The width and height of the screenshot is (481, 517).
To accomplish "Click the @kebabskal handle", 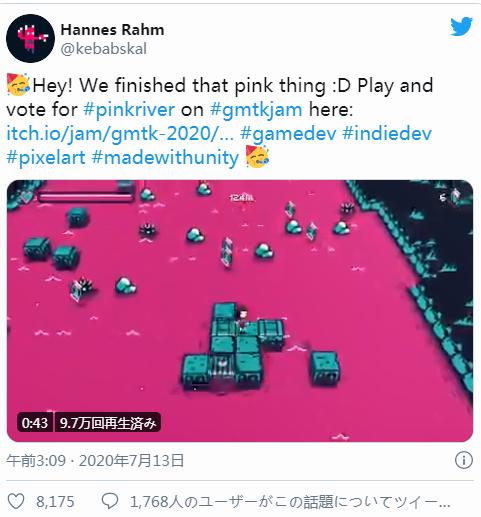I will 103,49.
